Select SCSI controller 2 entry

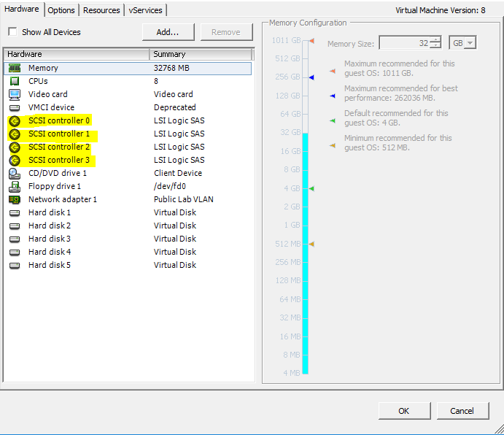[128, 147]
